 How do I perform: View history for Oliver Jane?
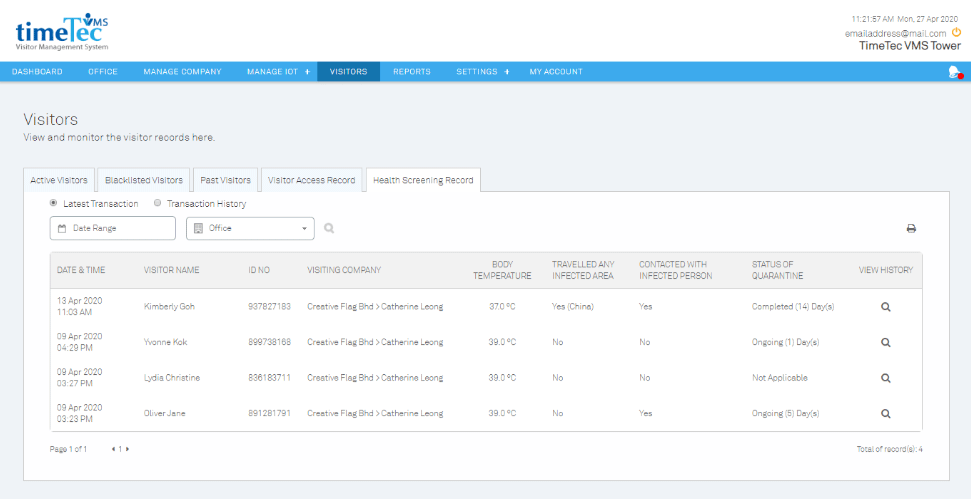[x=886, y=414]
